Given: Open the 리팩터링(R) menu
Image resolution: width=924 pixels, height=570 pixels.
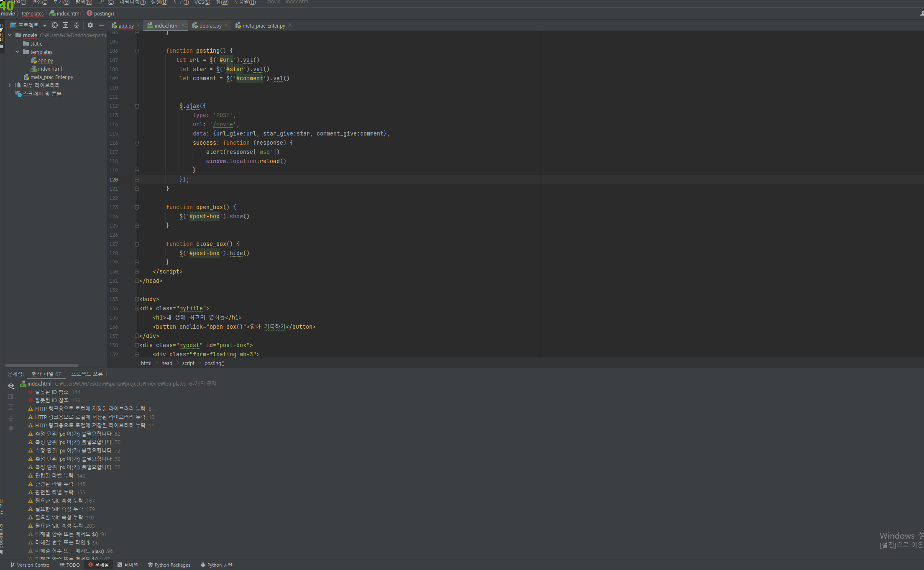Looking at the screenshot, I should (133, 3).
